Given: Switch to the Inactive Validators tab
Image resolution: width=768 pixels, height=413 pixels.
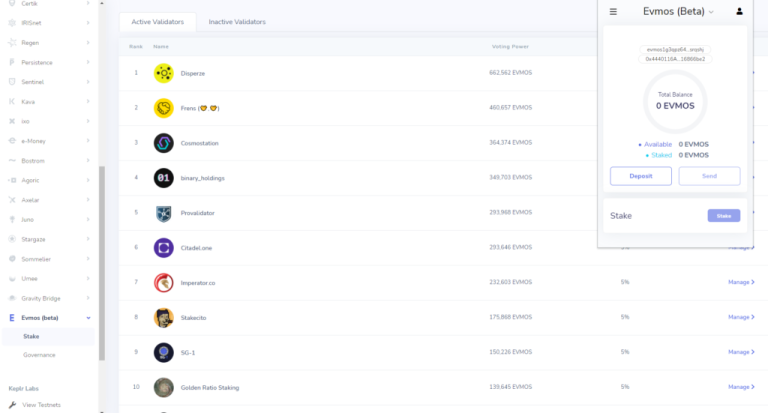Looking at the screenshot, I should (x=237, y=22).
